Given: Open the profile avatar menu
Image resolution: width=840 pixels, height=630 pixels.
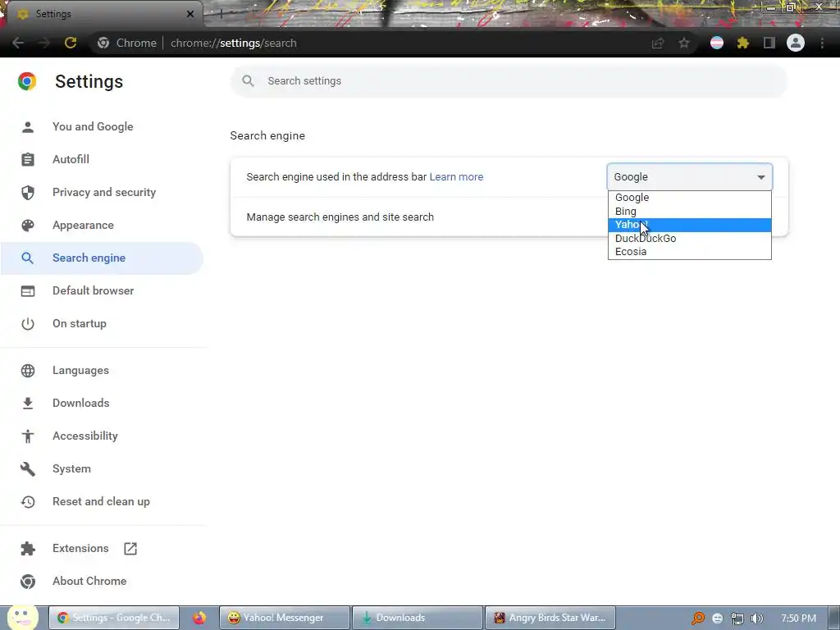Looking at the screenshot, I should pos(796,43).
